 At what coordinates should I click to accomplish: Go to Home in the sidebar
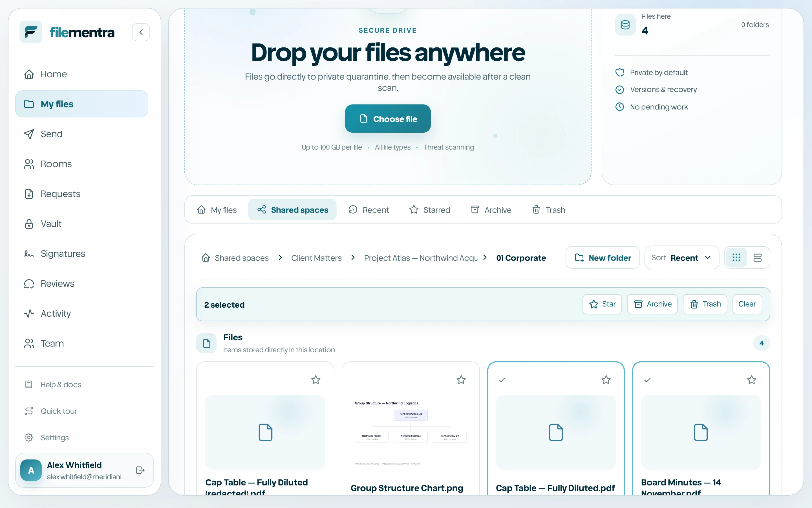coord(81,74)
